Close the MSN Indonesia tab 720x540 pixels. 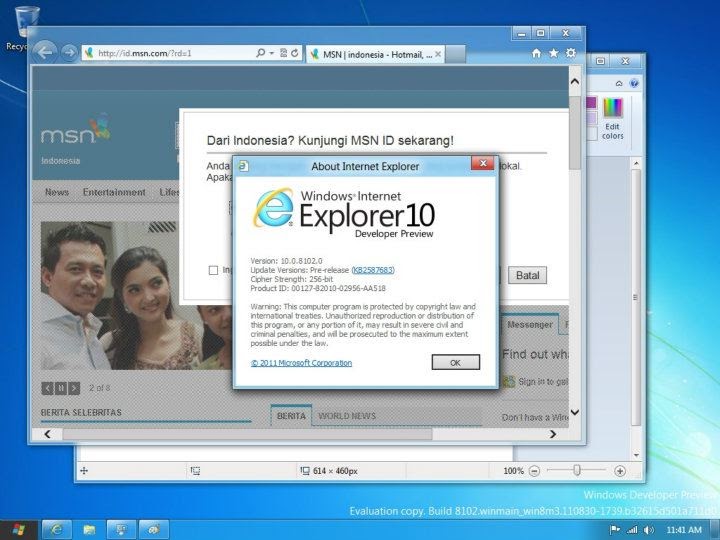click(x=438, y=54)
